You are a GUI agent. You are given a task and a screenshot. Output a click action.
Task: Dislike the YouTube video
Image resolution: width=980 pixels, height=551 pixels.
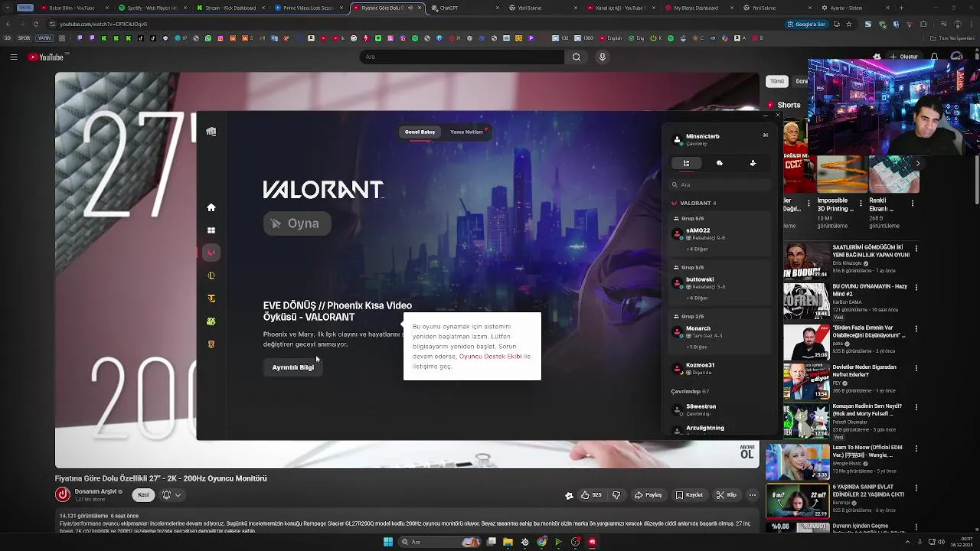[617, 495]
